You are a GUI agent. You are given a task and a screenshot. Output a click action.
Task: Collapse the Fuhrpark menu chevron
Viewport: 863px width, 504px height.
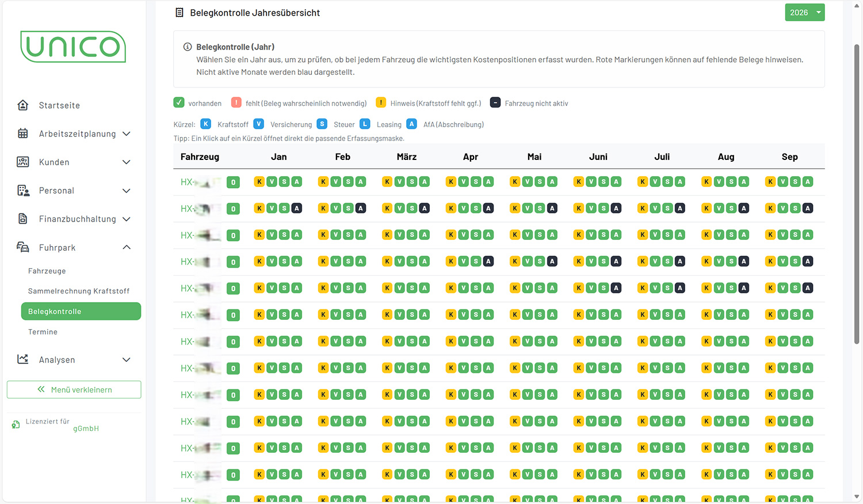point(127,247)
